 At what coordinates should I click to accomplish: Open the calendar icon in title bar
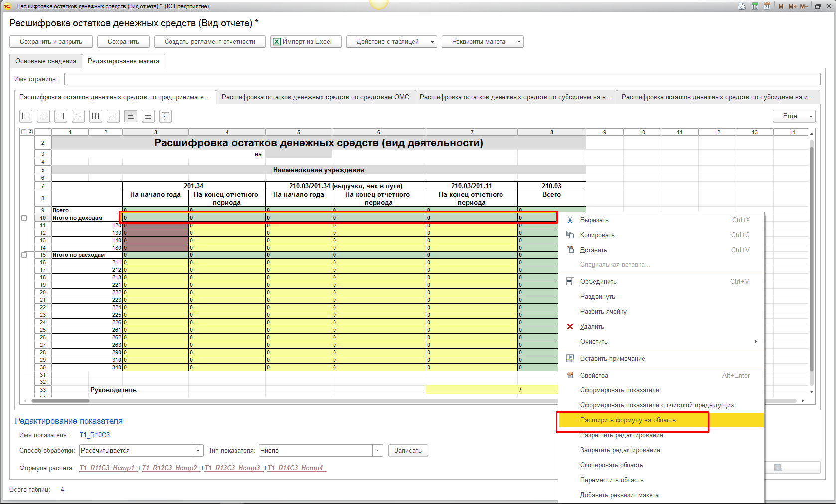[767, 6]
